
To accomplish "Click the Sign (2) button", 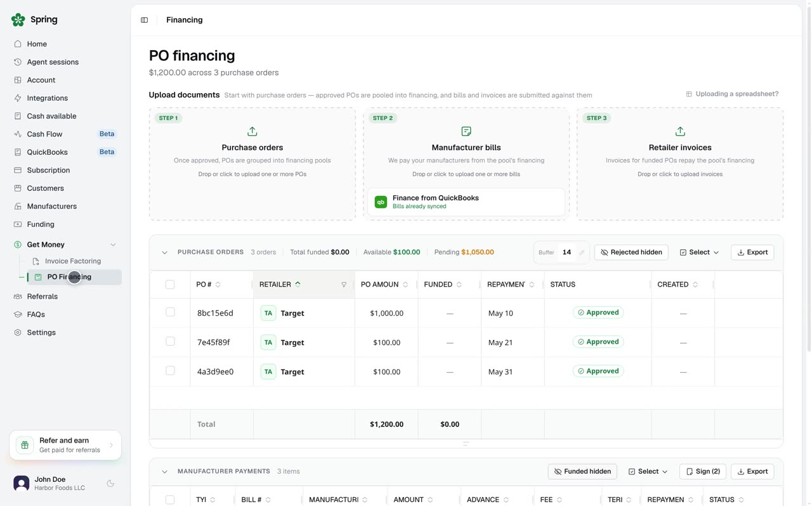I will click(x=703, y=472).
